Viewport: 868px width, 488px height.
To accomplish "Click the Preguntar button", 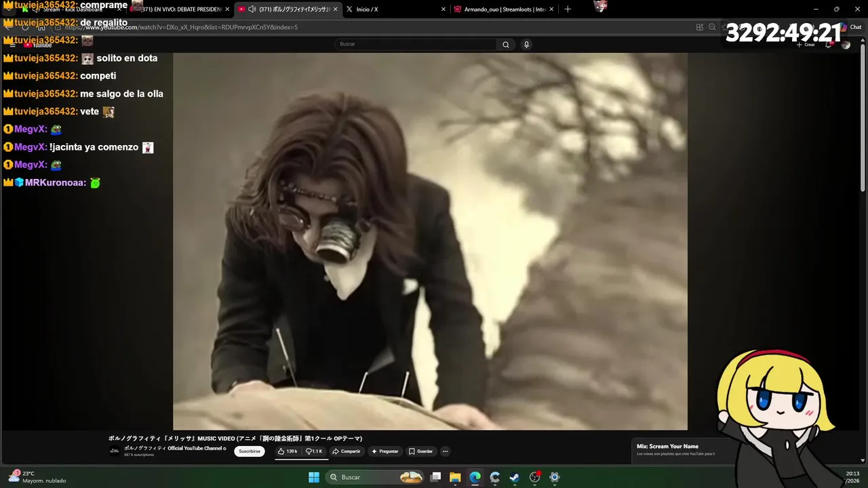I will point(384,451).
